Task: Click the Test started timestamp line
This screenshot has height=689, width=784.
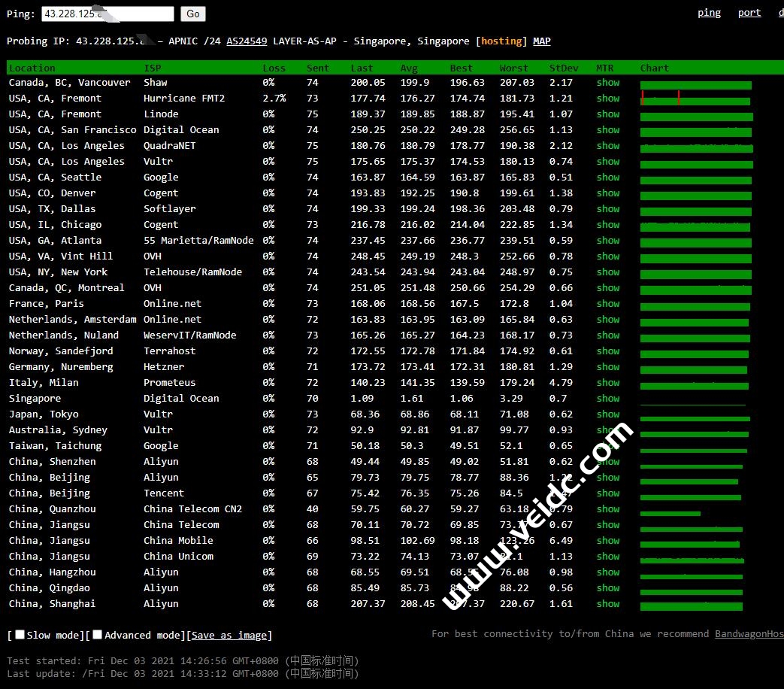Action: click(x=183, y=660)
